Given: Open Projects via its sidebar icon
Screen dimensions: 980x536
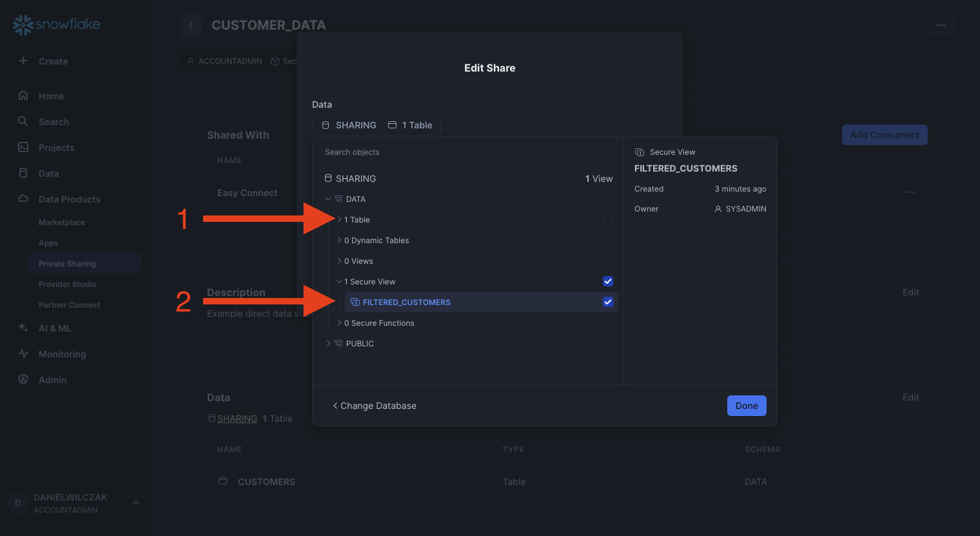Looking at the screenshot, I should [x=23, y=147].
